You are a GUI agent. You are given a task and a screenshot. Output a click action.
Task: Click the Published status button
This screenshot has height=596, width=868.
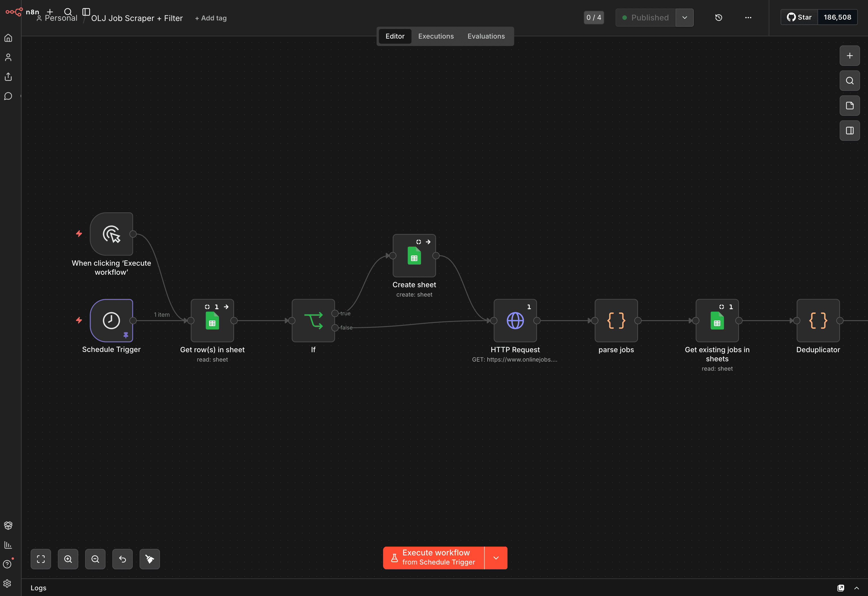pyautogui.click(x=645, y=18)
